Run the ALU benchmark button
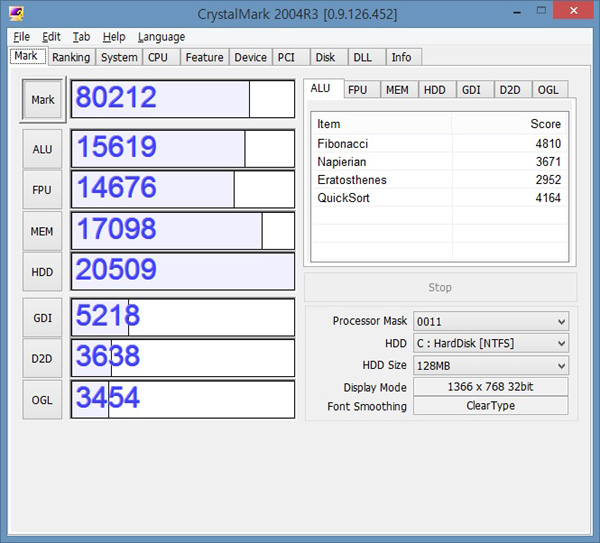This screenshot has height=543, width=600. pos(42,149)
